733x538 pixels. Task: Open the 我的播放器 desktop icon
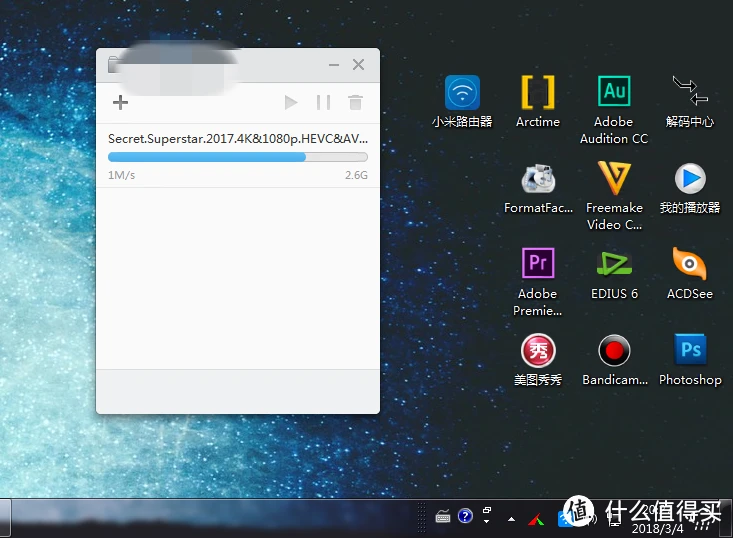tap(690, 188)
